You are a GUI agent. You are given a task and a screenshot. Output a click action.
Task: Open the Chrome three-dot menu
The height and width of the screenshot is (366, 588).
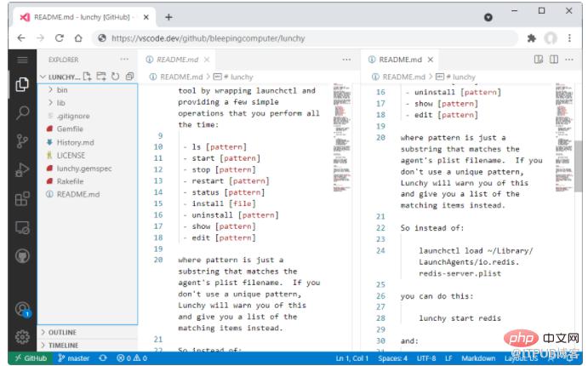[569, 37]
